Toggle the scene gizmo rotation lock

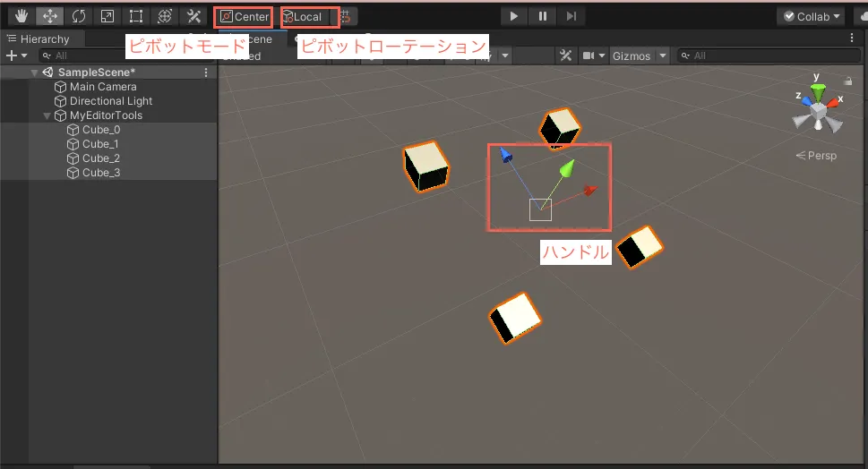coord(847,81)
